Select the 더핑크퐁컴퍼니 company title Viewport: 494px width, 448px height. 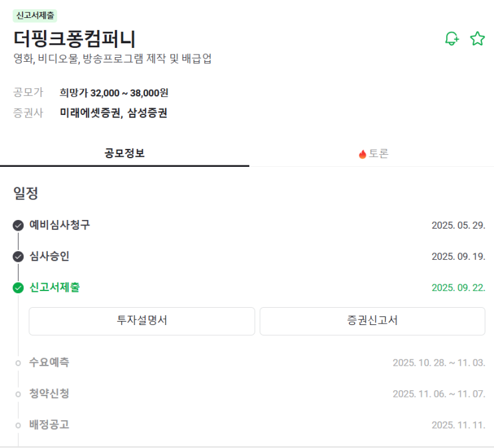pyautogui.click(x=74, y=39)
